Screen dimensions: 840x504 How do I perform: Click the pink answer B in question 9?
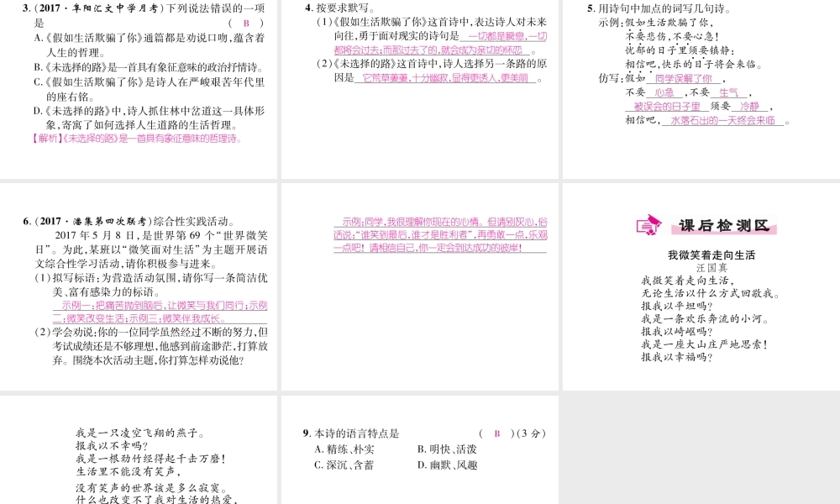497,433
